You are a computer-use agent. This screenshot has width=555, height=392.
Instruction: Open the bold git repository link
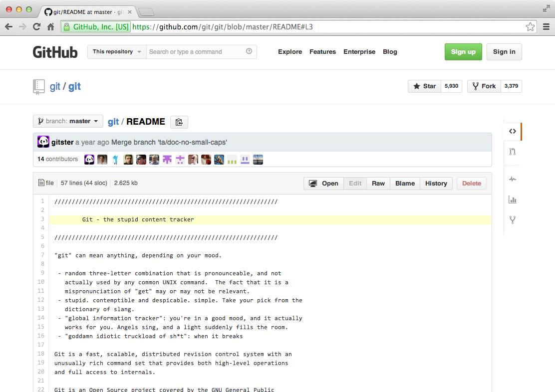pyautogui.click(x=74, y=87)
